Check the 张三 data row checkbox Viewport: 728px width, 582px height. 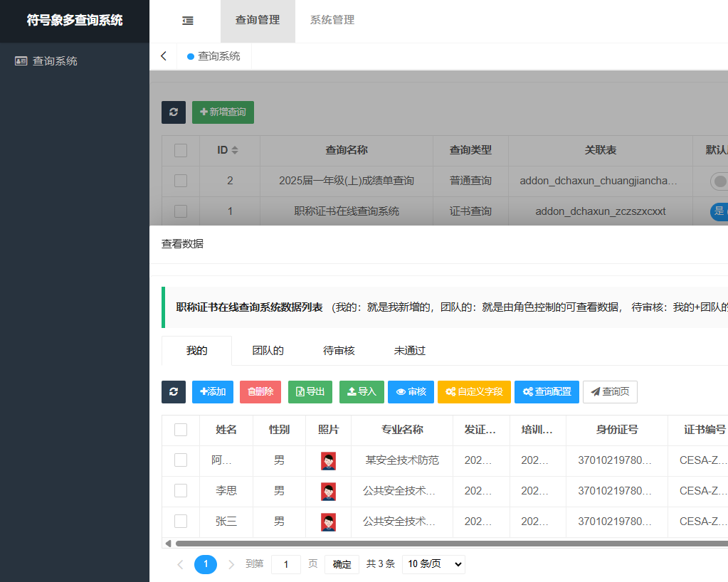coord(181,522)
